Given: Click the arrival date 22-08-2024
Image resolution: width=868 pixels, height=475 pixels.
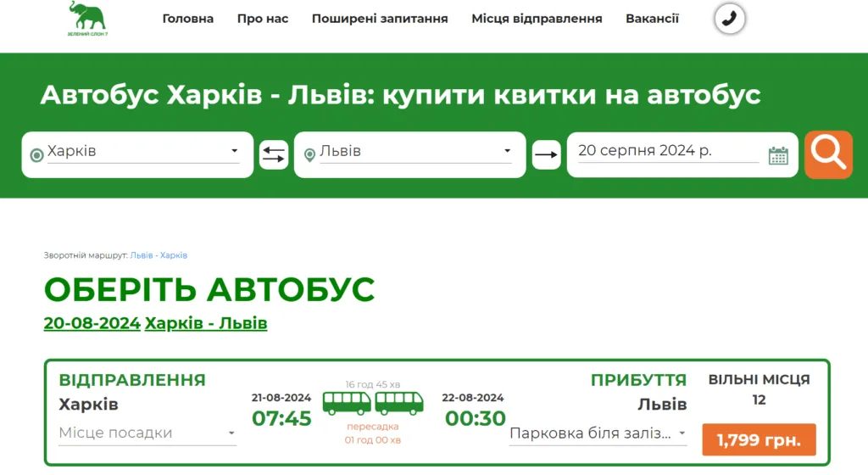Looking at the screenshot, I should click(473, 398).
